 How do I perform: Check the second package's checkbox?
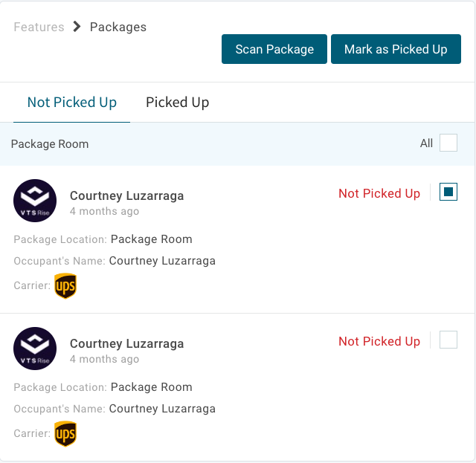[x=448, y=340]
